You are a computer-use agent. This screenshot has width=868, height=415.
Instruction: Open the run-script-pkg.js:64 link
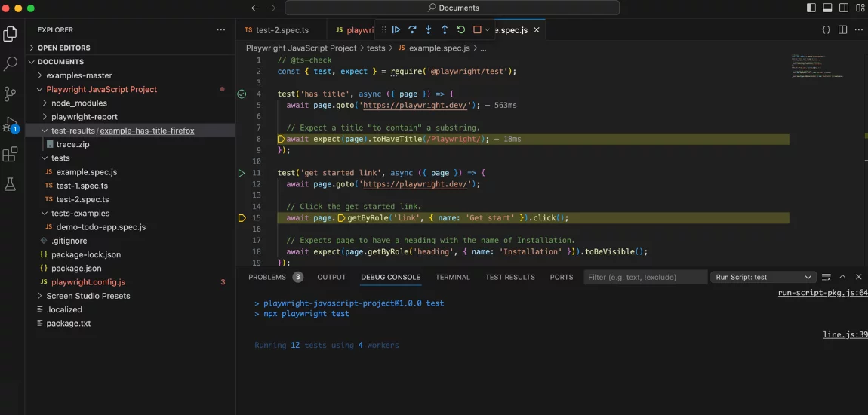click(822, 293)
